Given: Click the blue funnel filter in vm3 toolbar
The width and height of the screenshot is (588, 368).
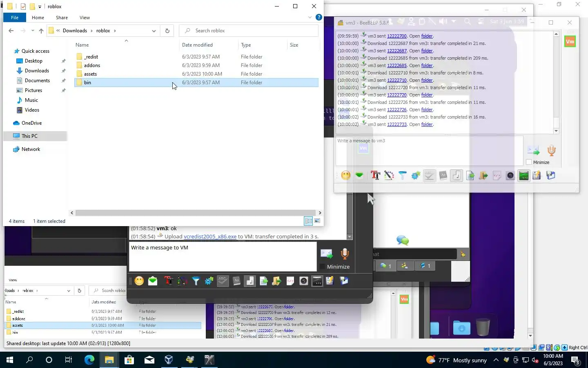Looking at the screenshot, I should coord(402,175).
